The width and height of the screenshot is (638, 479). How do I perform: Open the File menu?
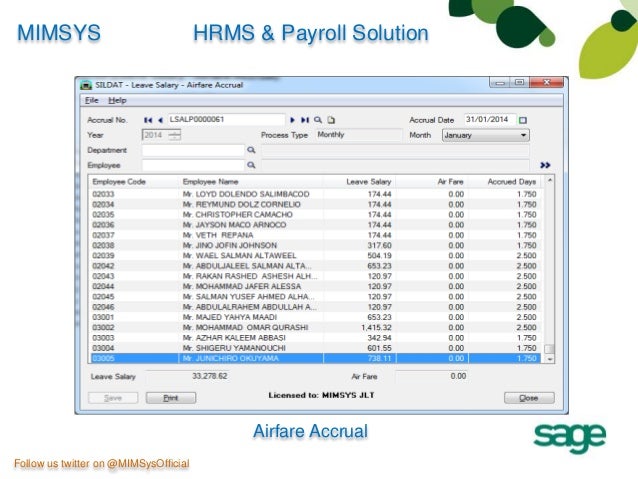(92, 101)
